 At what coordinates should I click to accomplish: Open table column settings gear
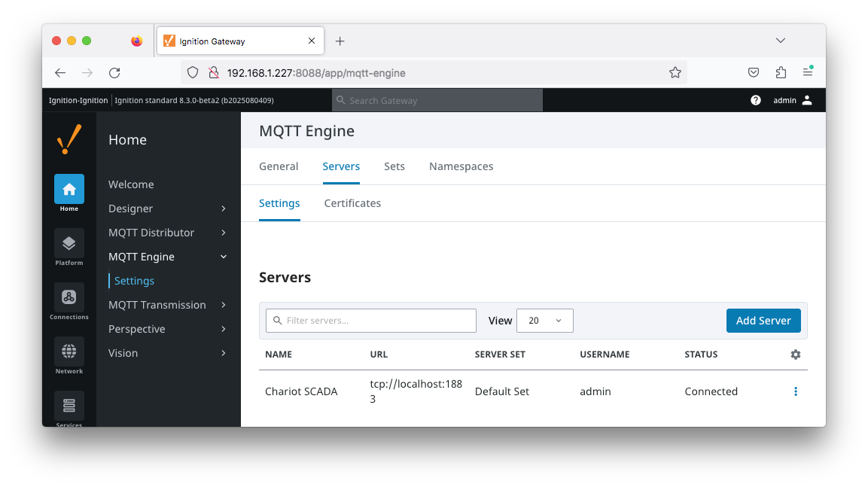[x=795, y=355]
